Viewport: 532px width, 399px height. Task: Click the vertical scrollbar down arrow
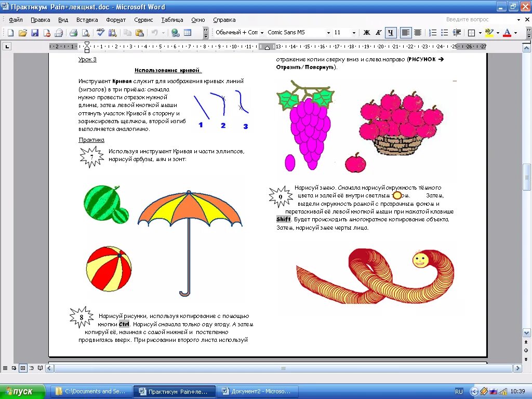[526, 332]
